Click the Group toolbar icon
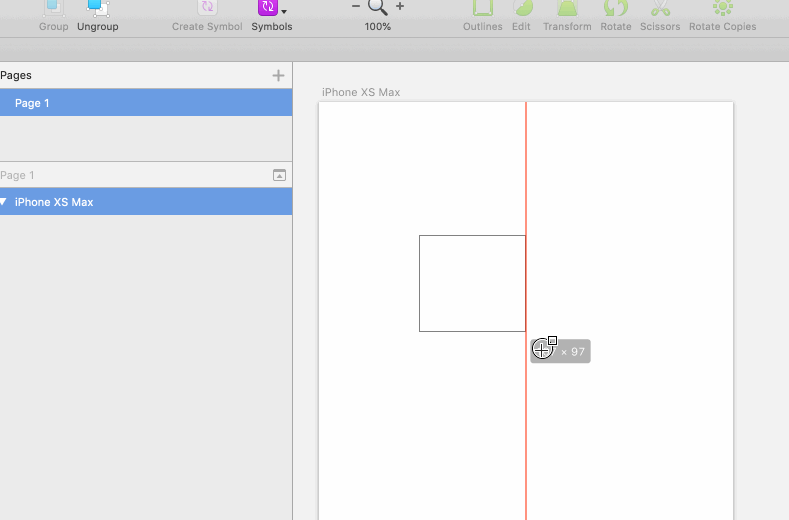The image size is (789, 520). click(x=53, y=8)
